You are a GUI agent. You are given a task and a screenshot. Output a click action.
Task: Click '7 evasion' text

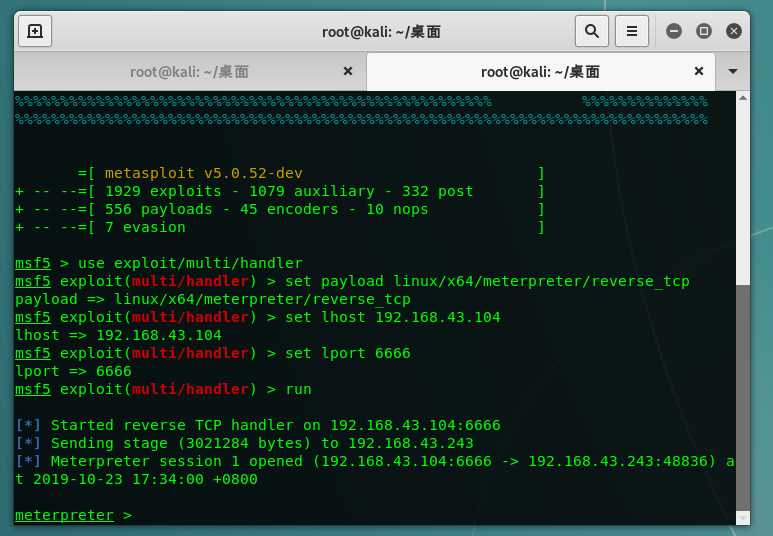(x=145, y=227)
